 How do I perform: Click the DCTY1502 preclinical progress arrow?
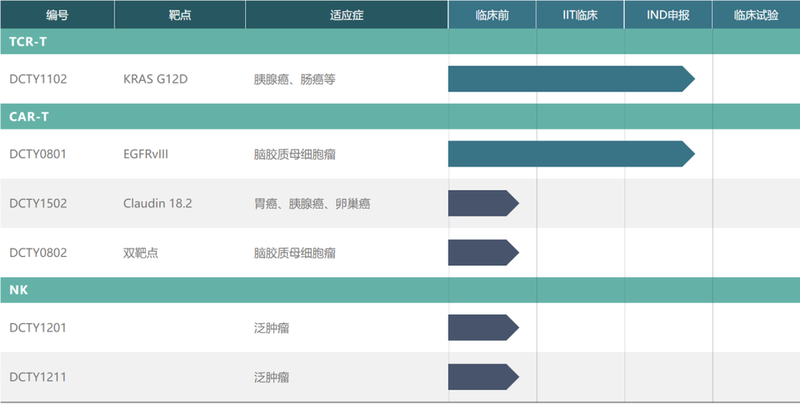point(483,203)
